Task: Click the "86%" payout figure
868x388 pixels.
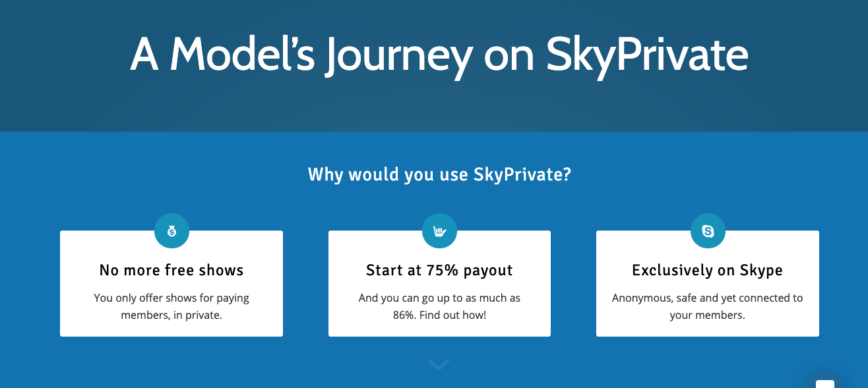Action: click(406, 315)
